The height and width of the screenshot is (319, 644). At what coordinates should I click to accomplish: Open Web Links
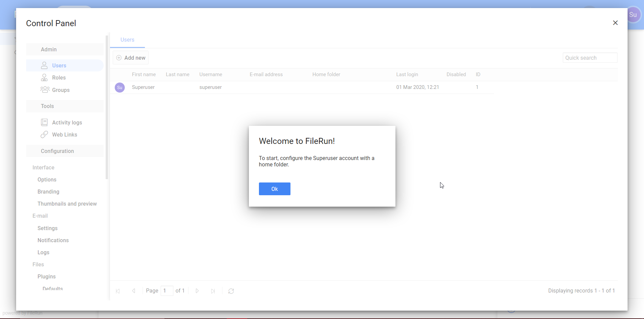click(65, 135)
